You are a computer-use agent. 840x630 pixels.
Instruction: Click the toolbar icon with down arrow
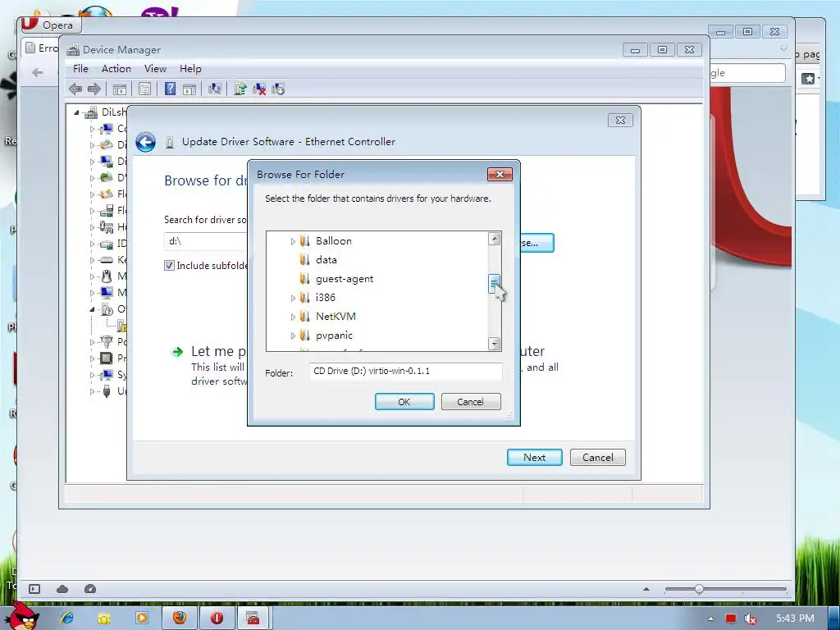[x=278, y=89]
